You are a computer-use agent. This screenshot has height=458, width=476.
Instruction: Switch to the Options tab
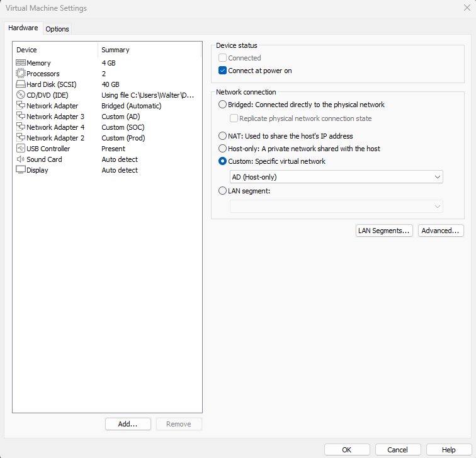coord(57,29)
